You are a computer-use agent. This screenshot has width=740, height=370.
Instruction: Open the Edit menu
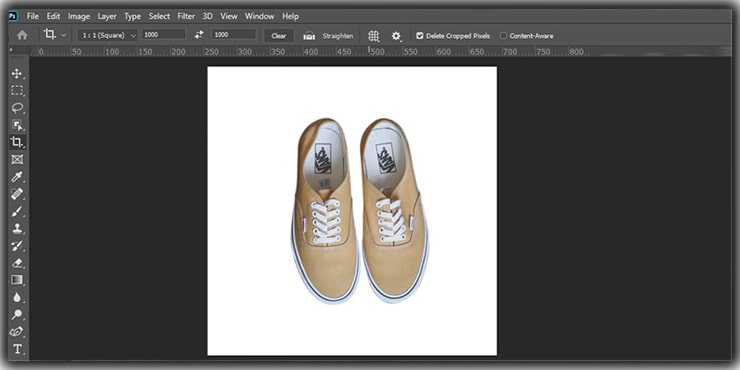[x=53, y=16]
